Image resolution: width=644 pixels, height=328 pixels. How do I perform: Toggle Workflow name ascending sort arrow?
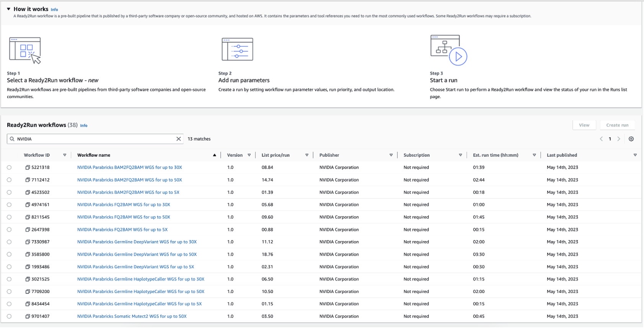(214, 155)
